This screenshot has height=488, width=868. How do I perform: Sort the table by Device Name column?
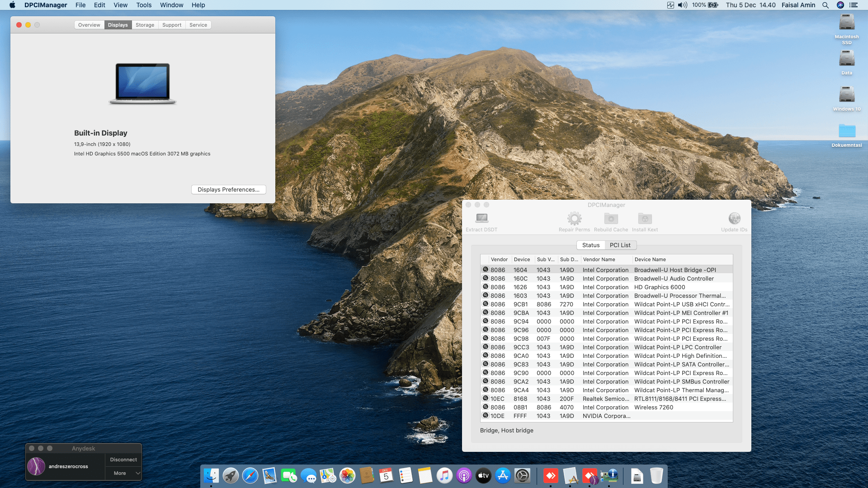click(650, 259)
